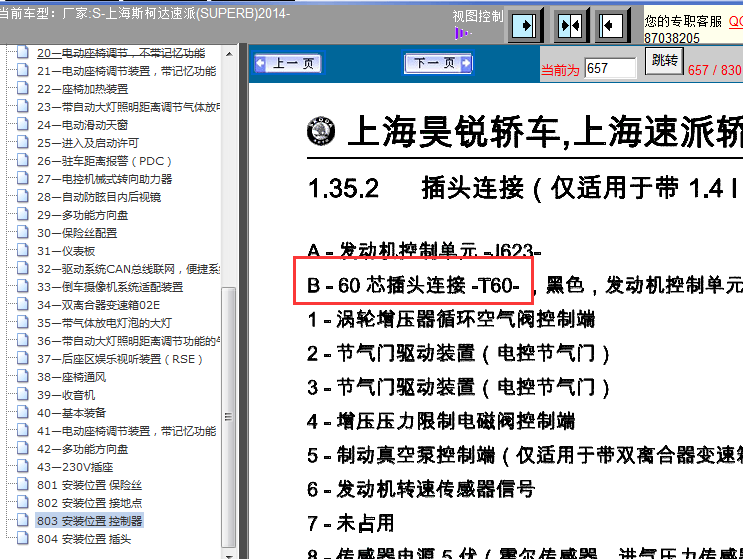Select highlighted item 803 安装位置 控制器

click(90, 521)
